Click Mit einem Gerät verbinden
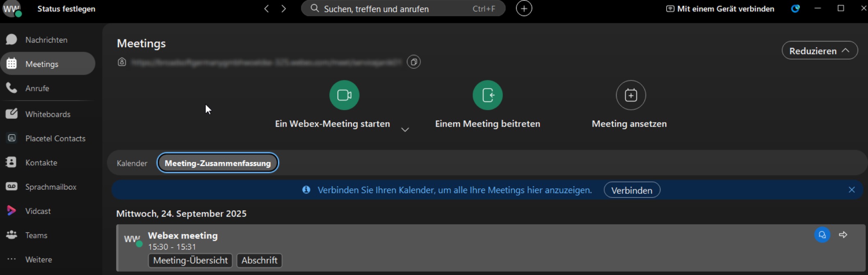Viewport: 868px width, 275px height. coord(720,9)
